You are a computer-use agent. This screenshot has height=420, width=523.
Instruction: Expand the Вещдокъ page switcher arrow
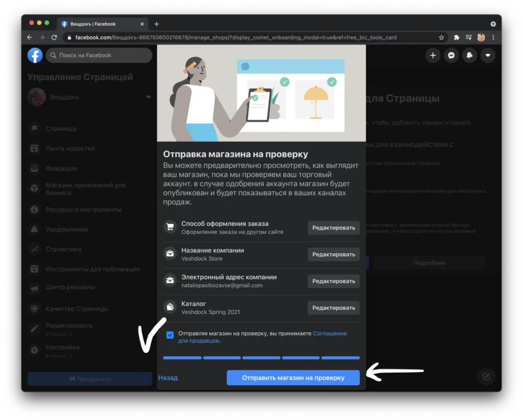(x=149, y=97)
